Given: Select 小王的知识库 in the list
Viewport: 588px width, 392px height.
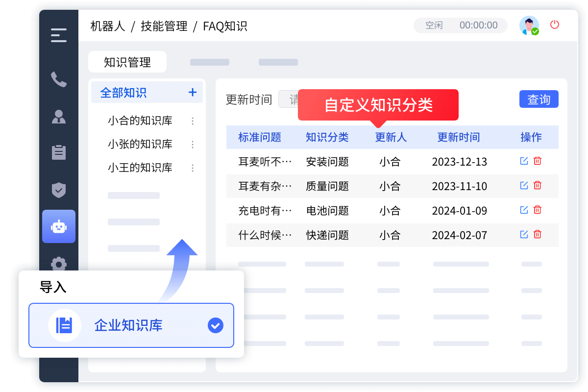Looking at the screenshot, I should coord(140,168).
